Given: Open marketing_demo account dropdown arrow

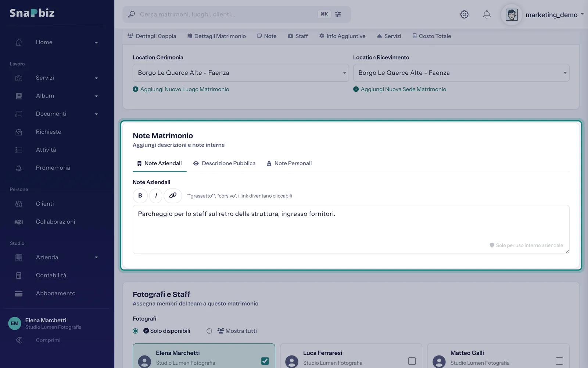Looking at the screenshot, I should tap(582, 14).
